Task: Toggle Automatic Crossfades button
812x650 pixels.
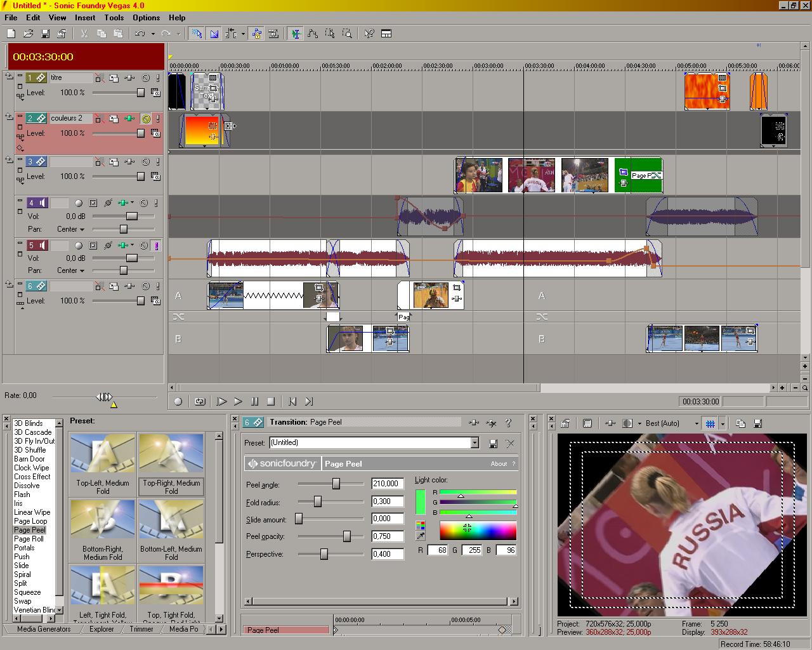Action: coord(214,34)
